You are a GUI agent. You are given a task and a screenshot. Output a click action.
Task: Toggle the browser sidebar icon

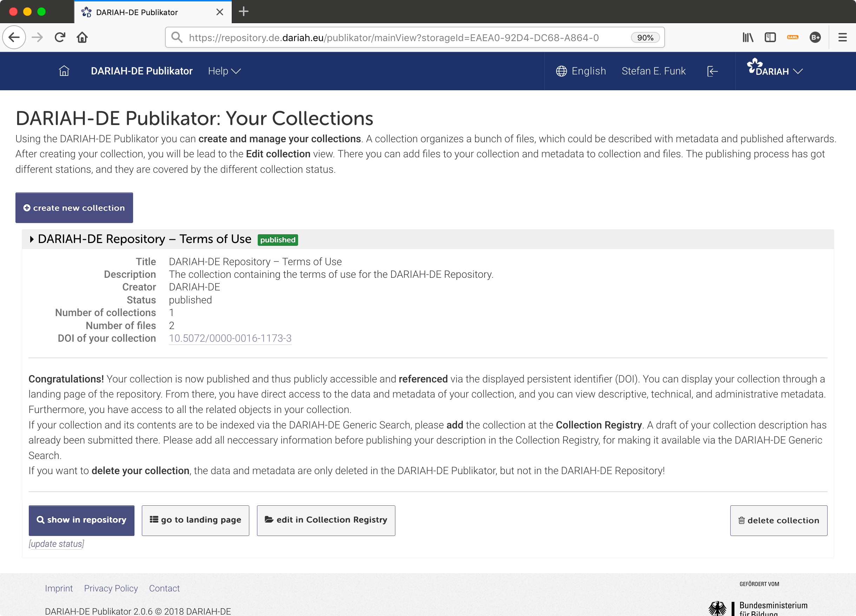click(x=770, y=37)
